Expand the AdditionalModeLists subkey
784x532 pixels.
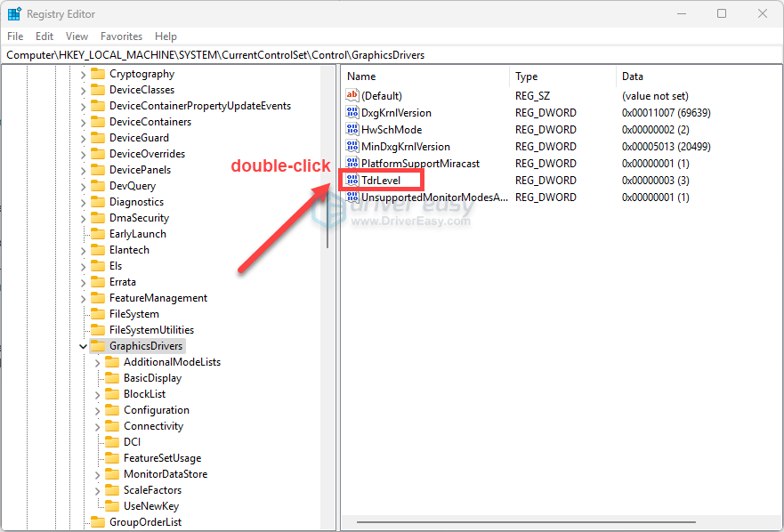97,362
